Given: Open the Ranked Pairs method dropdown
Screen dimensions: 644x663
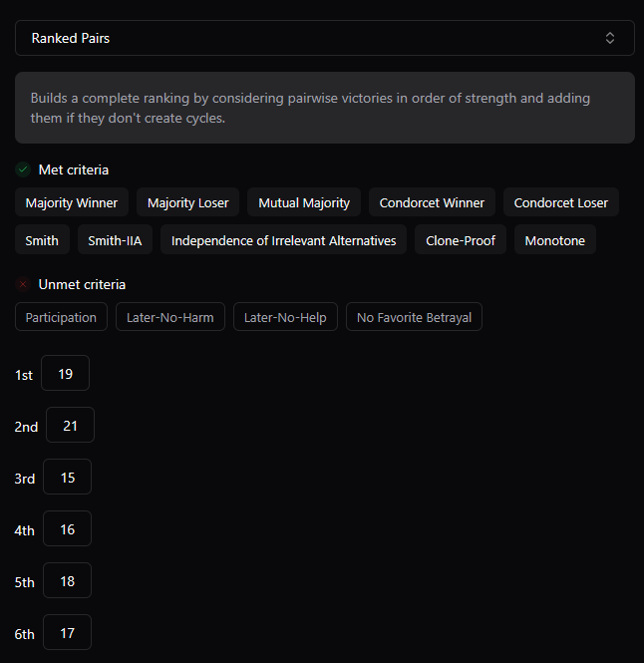Looking at the screenshot, I should click(325, 38).
